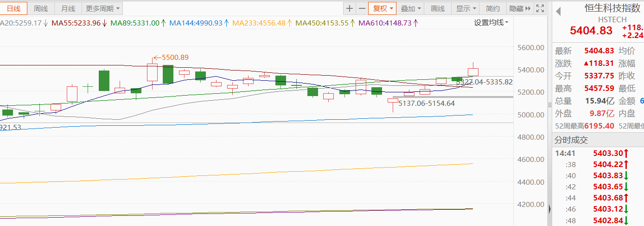Viewport: 644px width, 226px height.
Task: Enter fullscreen chart mode with the expand icon
Action: (540, 8)
